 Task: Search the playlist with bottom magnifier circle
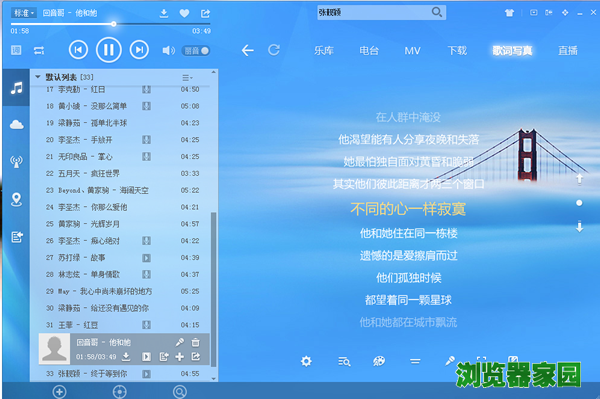tap(180, 392)
